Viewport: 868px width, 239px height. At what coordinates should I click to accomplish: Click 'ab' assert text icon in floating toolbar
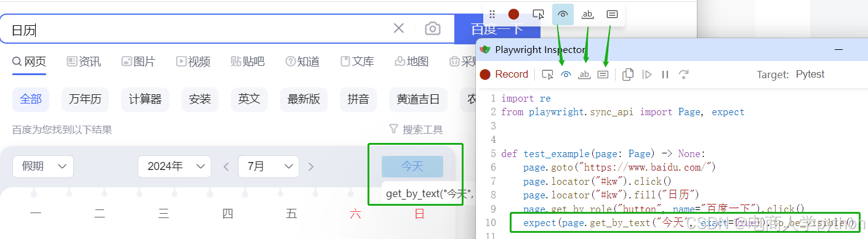coord(588,14)
